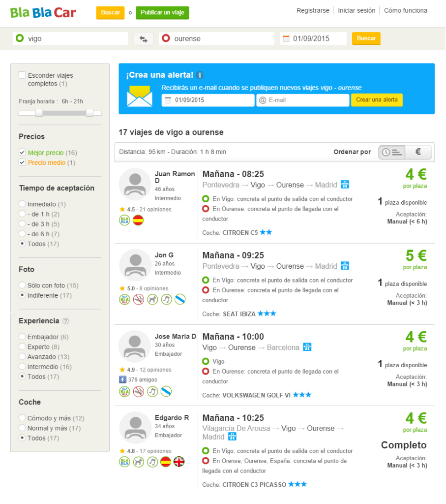
Task: Enable the Esconder viajes completos filter
Action: tap(21, 75)
